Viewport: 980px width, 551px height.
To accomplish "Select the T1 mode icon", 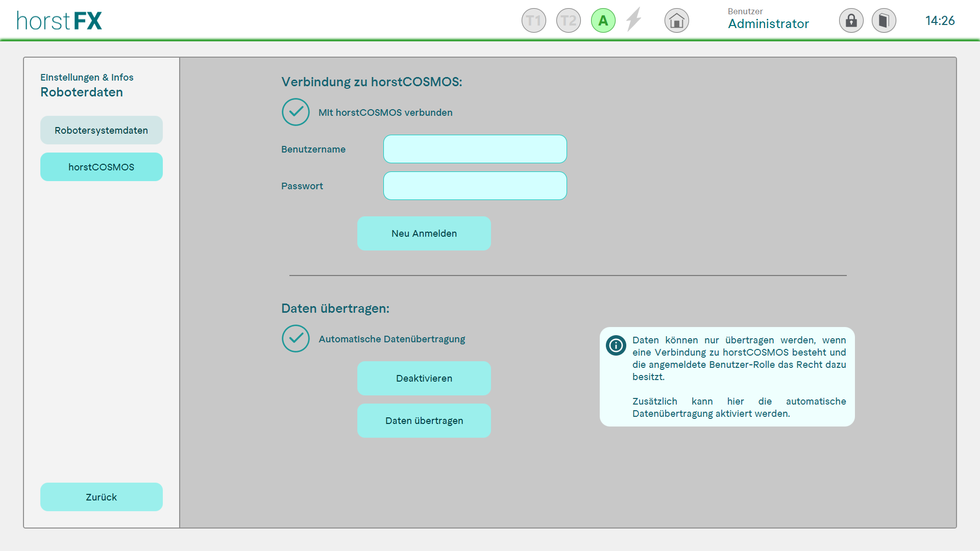I will tap(533, 21).
